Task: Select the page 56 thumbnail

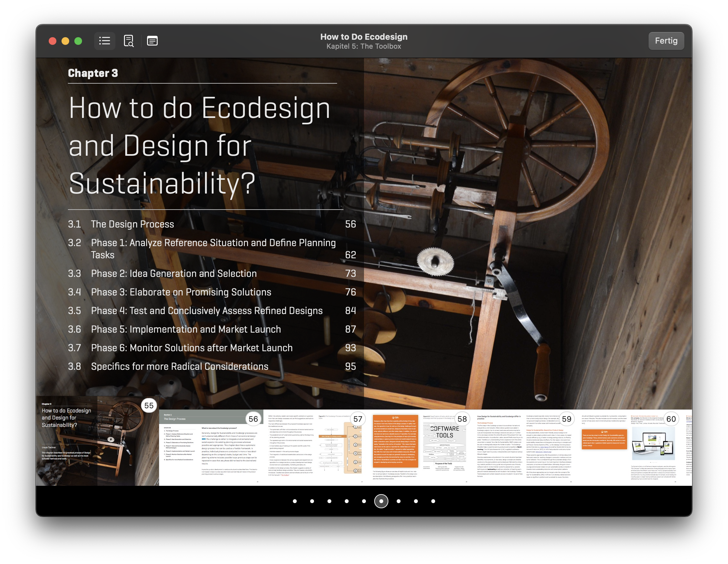Action: pyautogui.click(x=211, y=447)
